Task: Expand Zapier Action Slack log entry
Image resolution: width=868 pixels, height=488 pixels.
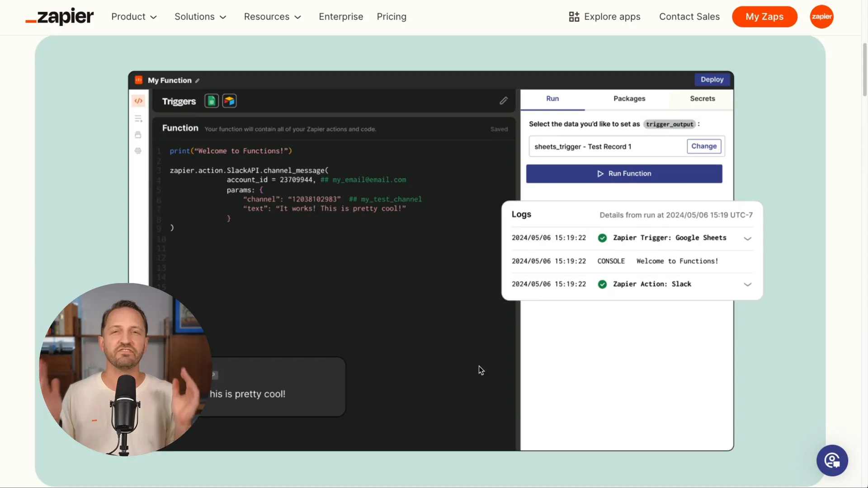Action: coord(747,285)
